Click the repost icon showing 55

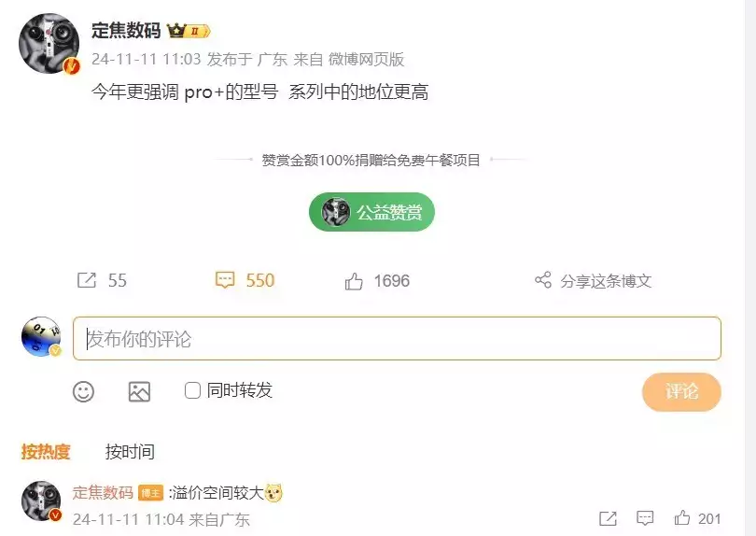point(87,280)
